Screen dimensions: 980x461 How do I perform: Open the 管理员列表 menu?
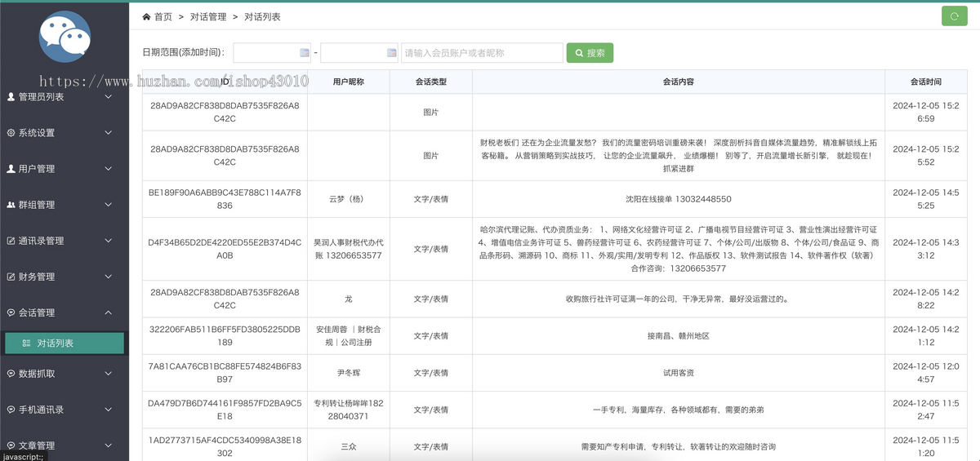click(65, 97)
